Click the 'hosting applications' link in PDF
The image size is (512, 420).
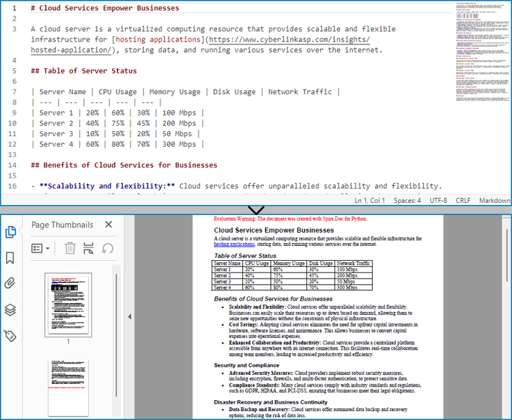tap(234, 244)
